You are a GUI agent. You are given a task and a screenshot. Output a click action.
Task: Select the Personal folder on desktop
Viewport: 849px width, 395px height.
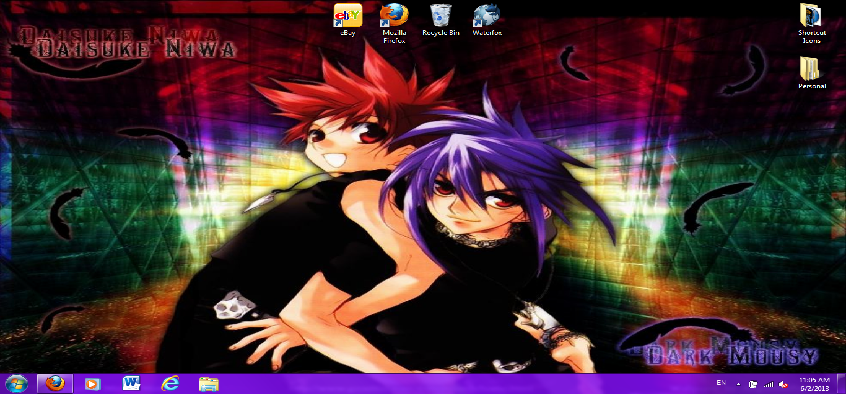811,73
